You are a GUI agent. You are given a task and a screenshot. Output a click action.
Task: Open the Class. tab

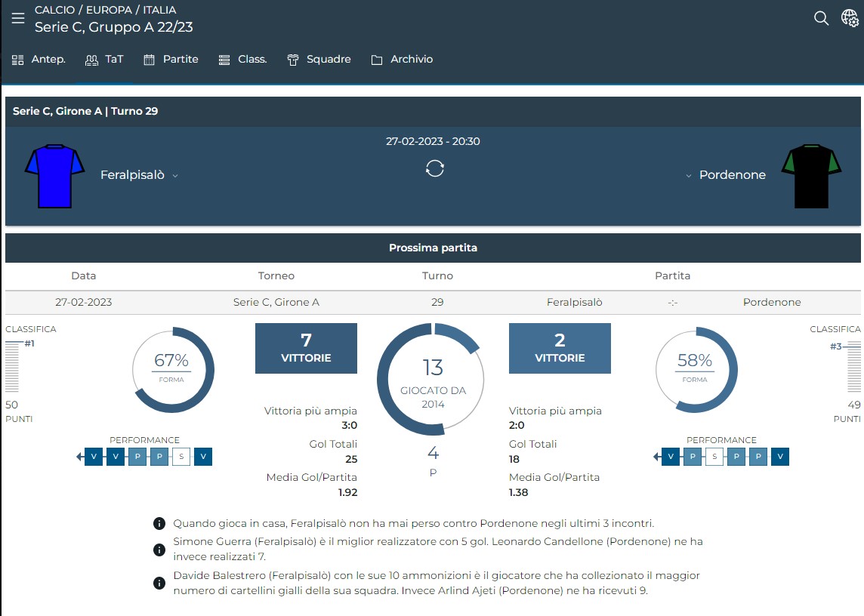242,60
